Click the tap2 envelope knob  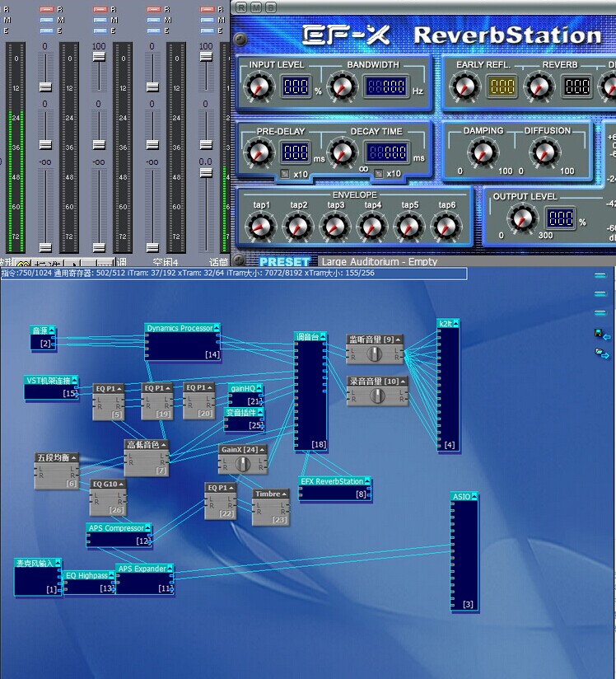298,227
